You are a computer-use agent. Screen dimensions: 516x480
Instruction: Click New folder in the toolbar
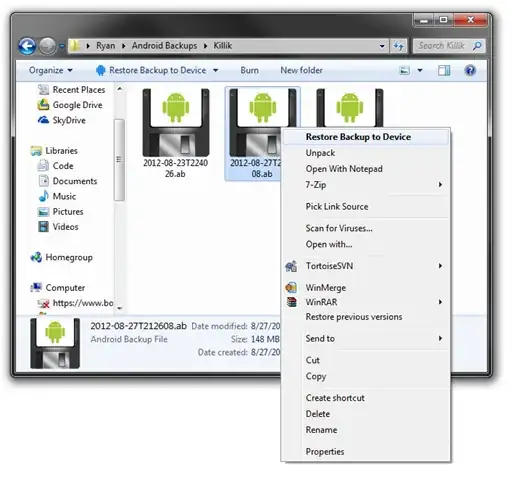pyautogui.click(x=301, y=70)
